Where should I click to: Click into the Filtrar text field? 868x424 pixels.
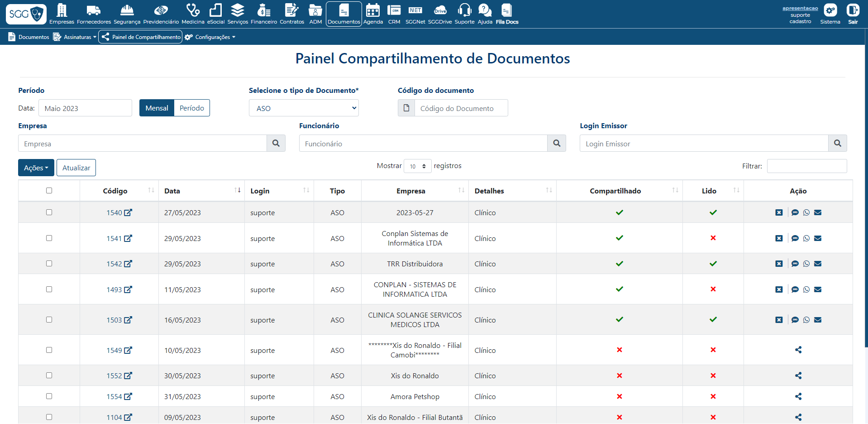tap(806, 166)
